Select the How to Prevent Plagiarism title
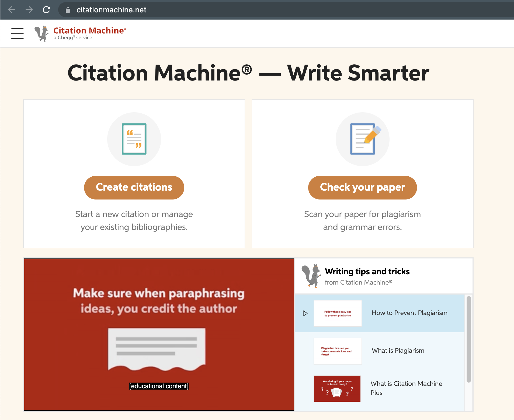The height and width of the screenshot is (420, 514). click(409, 313)
